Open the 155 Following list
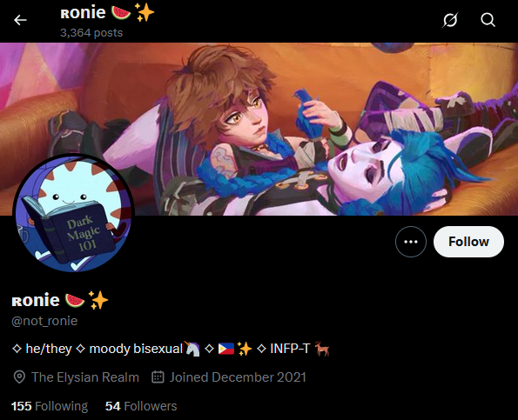This screenshot has width=518, height=420. [x=50, y=406]
